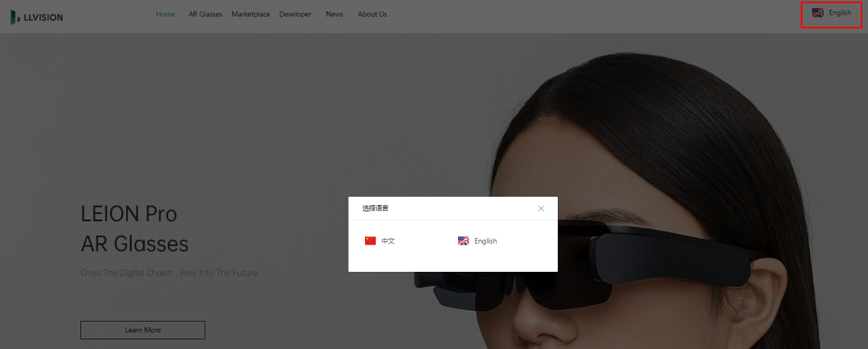The image size is (868, 349).
Task: Close the language selection dialog
Action: [541, 208]
